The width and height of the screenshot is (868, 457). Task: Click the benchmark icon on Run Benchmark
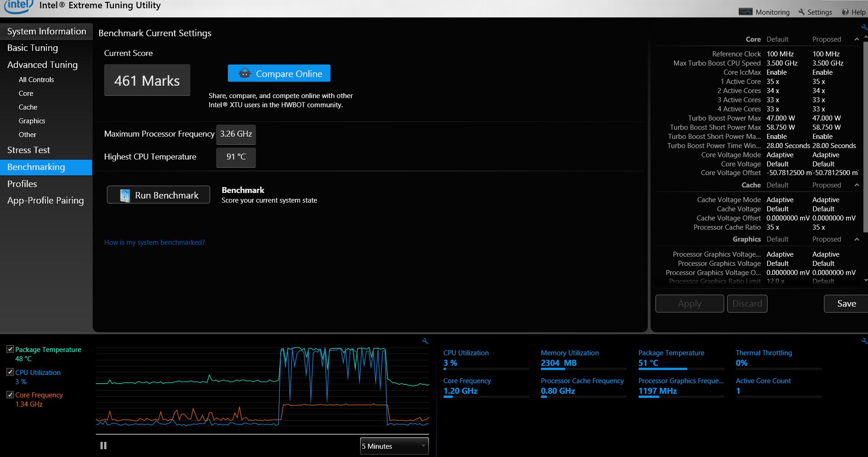[125, 195]
